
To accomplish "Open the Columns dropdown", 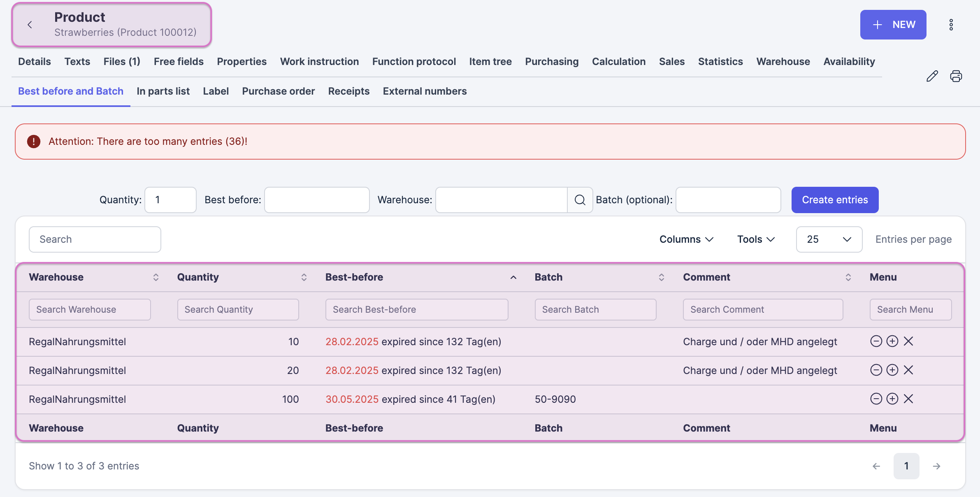I will click(686, 239).
